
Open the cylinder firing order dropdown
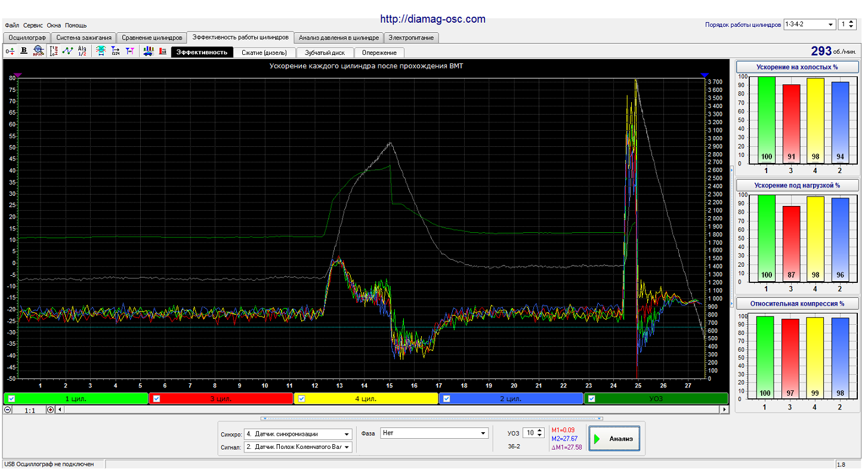tap(830, 24)
